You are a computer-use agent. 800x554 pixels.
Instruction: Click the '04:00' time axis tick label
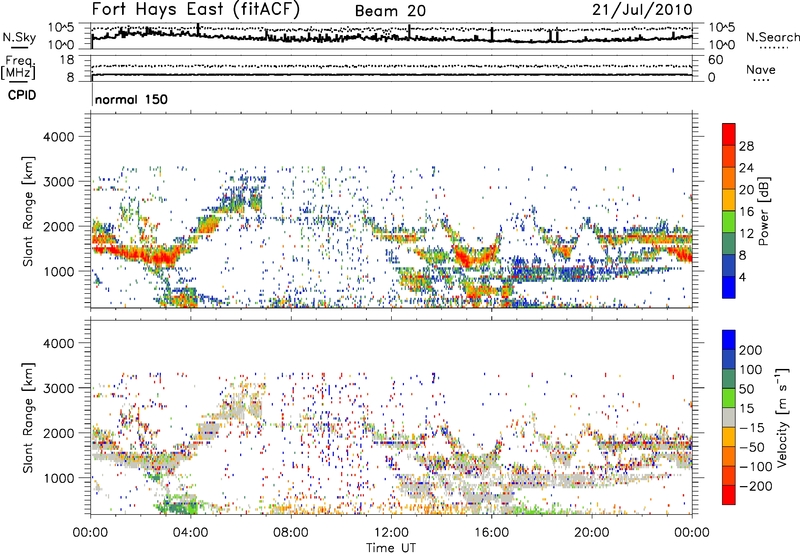pyautogui.click(x=190, y=533)
